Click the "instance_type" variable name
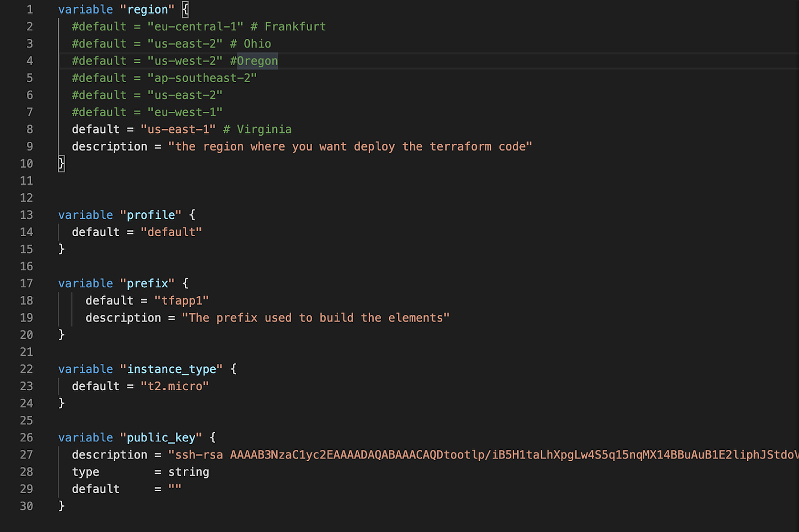 point(171,369)
